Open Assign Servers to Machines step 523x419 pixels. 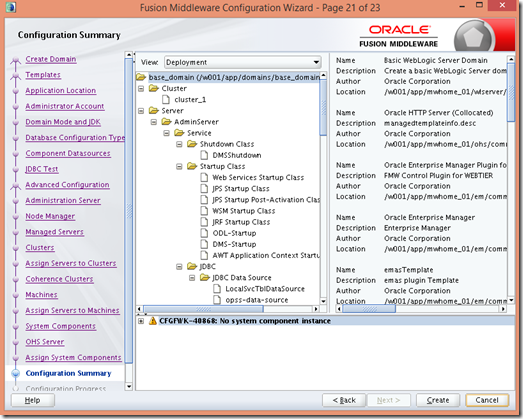(x=72, y=310)
